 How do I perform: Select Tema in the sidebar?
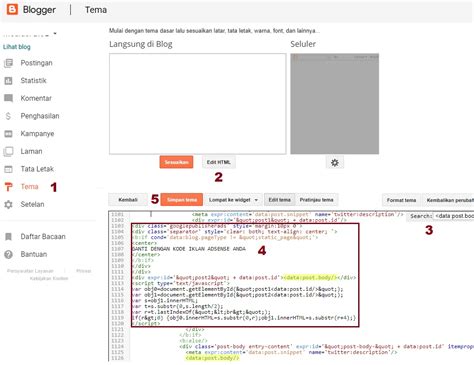[29, 187]
